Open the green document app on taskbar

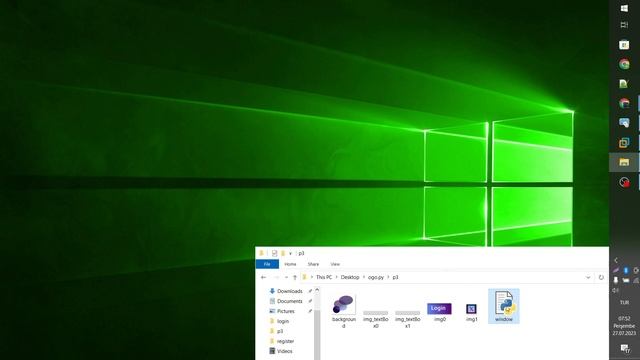624,84
